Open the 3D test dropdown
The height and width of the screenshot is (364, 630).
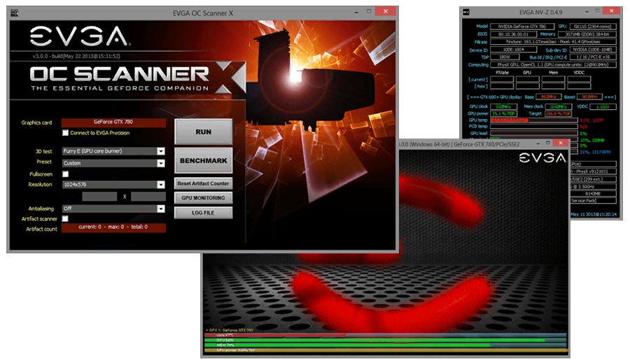[x=160, y=151]
